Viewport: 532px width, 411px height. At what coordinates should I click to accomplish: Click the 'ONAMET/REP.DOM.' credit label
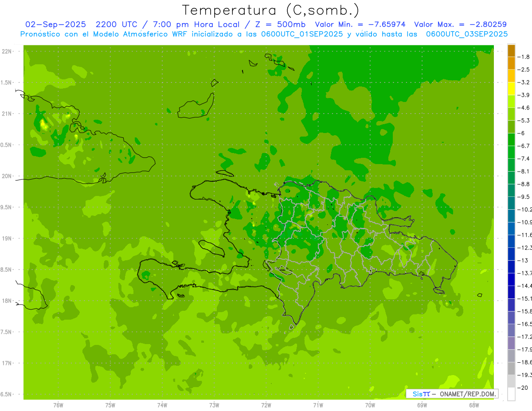click(x=467, y=394)
